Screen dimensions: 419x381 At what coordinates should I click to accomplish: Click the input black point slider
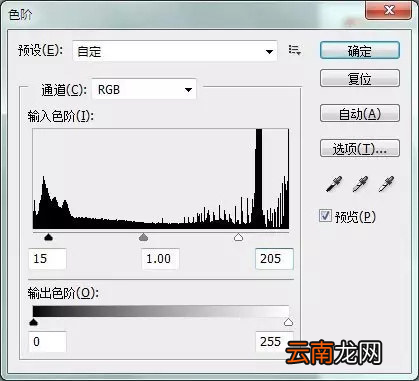pyautogui.click(x=49, y=237)
